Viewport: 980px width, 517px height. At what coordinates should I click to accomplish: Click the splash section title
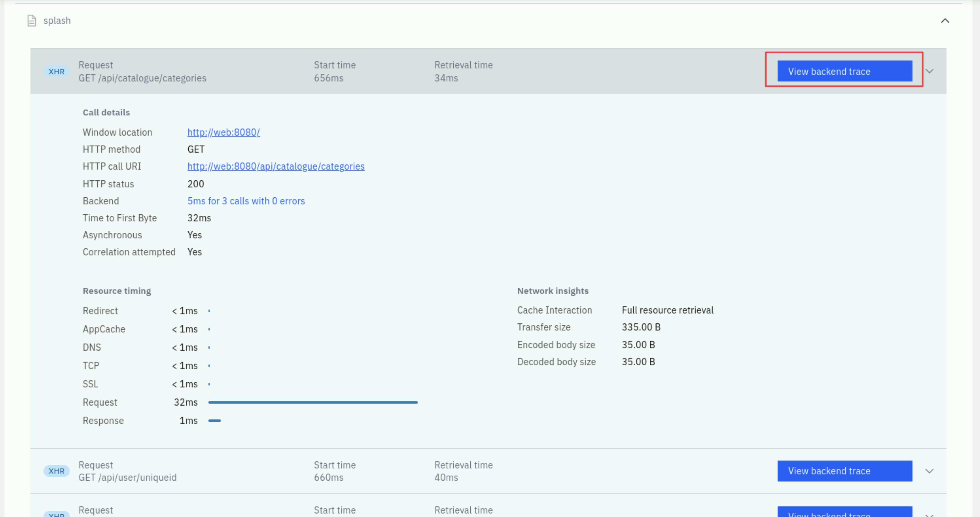click(57, 21)
